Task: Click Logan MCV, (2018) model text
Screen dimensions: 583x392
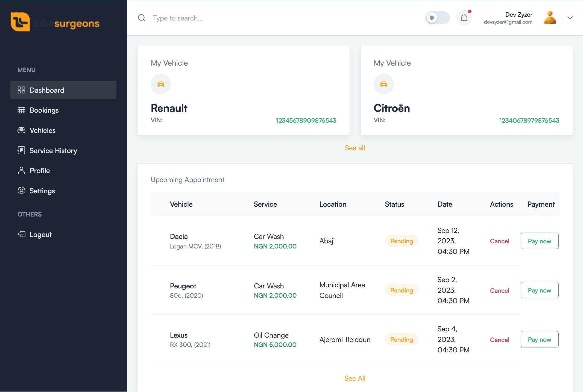Action: 195,246
